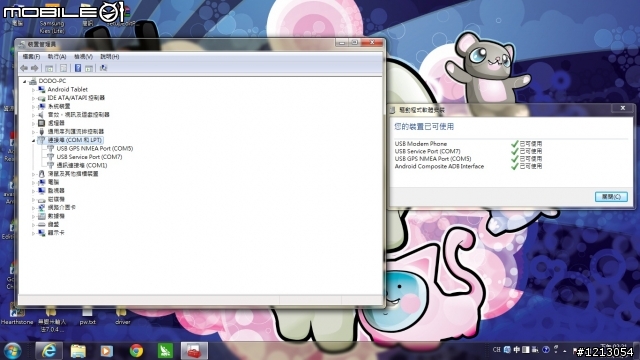Image resolution: width=640 pixels, height=360 pixels.
Task: Select the 鍵盤 category row
Action: pyautogui.click(x=53, y=224)
